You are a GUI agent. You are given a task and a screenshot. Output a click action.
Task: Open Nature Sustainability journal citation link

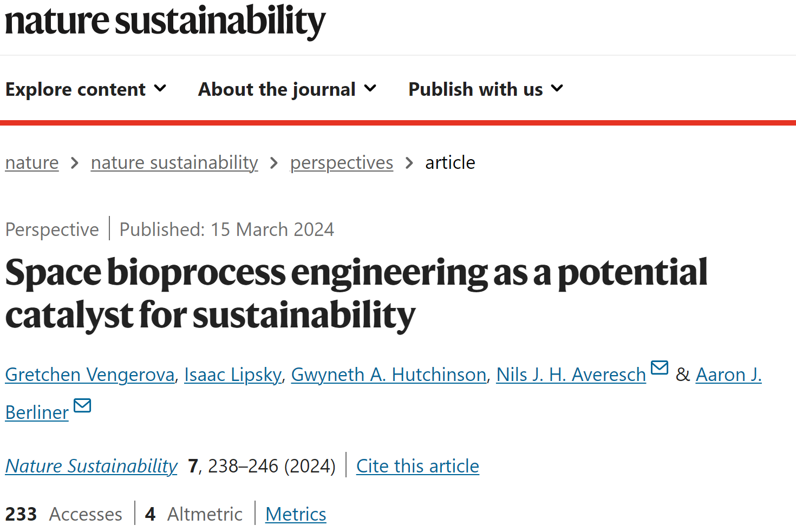92,466
